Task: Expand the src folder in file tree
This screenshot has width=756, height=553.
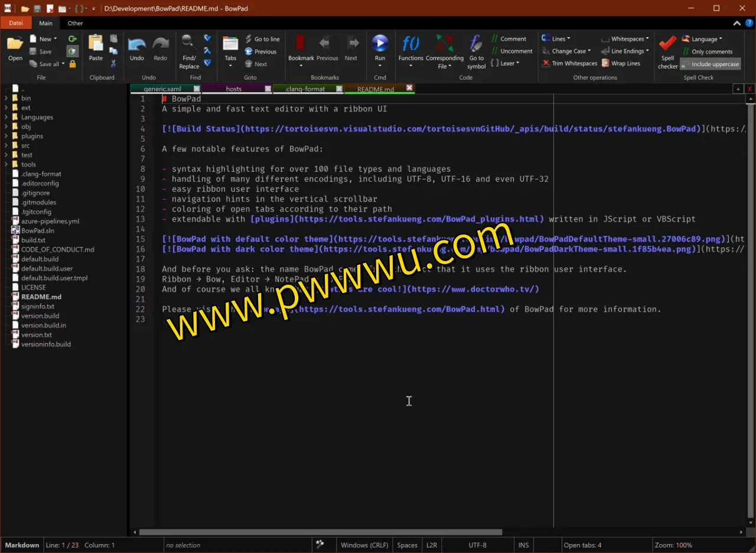Action: click(6, 145)
